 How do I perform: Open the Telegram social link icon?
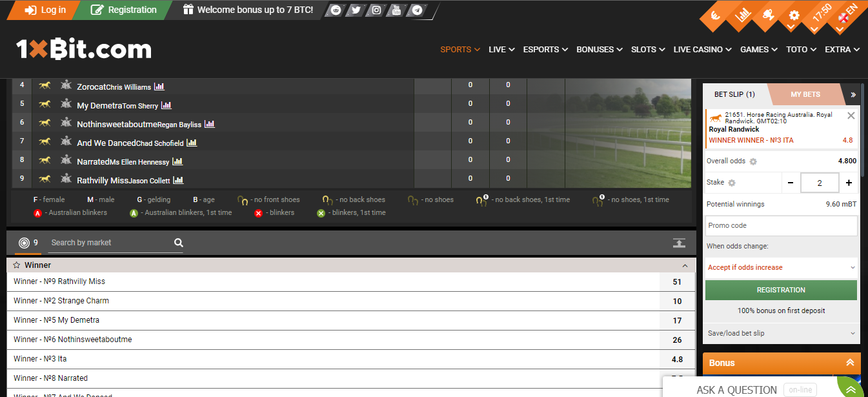coord(418,10)
